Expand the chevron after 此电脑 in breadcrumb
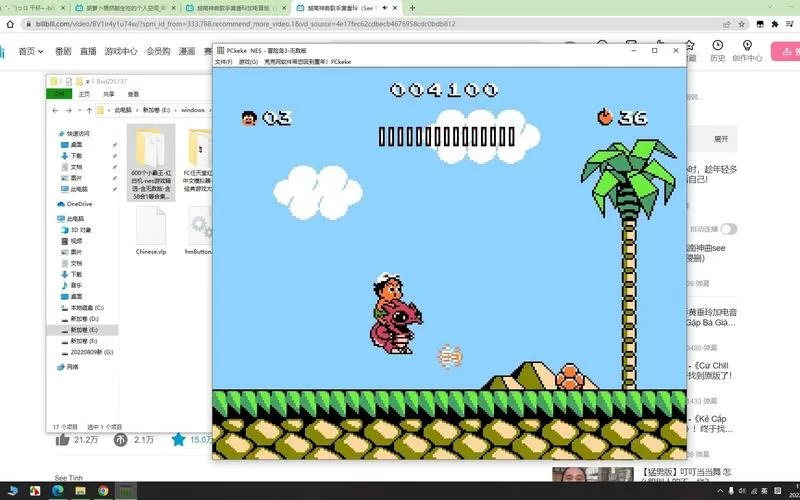Viewport: 800px width, 500px height. click(137, 110)
